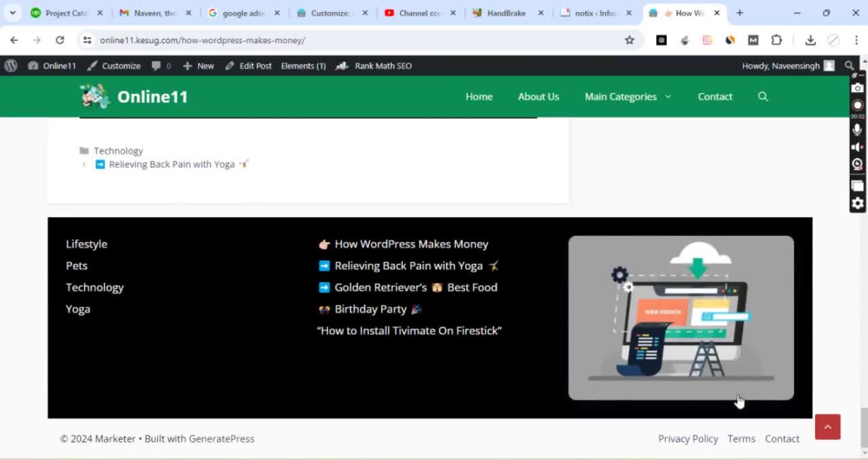Screen dimensions: 868x460
Task: Open Lifestyle category in footer
Action: pyautogui.click(x=86, y=244)
